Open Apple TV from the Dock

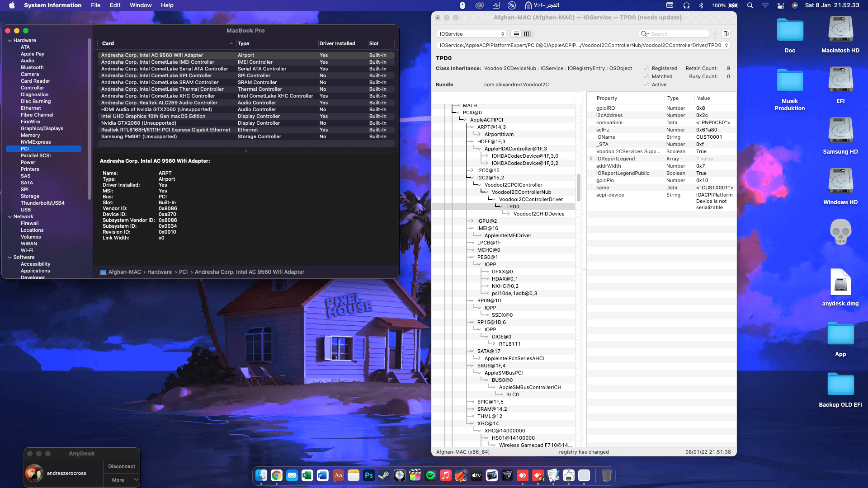476,475
